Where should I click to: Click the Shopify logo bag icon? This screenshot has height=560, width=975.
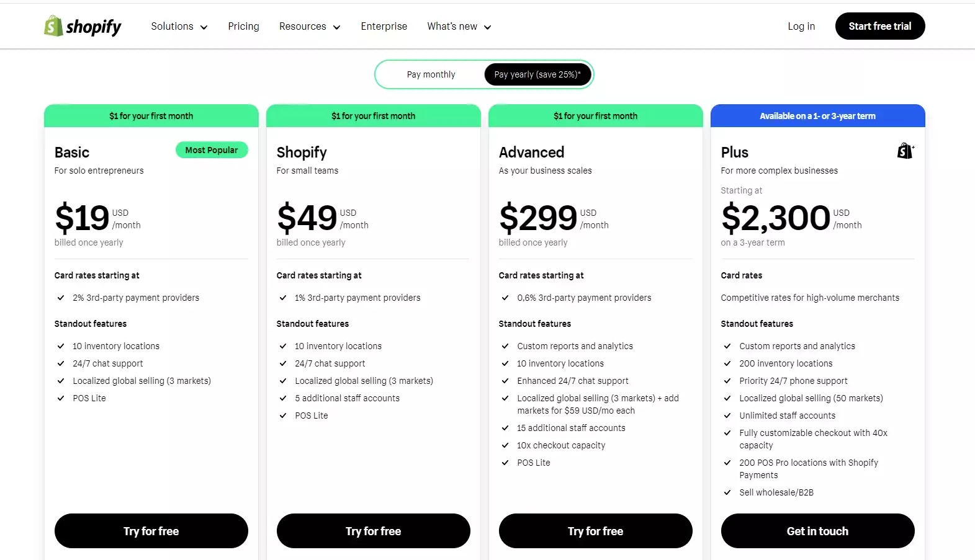tap(53, 26)
